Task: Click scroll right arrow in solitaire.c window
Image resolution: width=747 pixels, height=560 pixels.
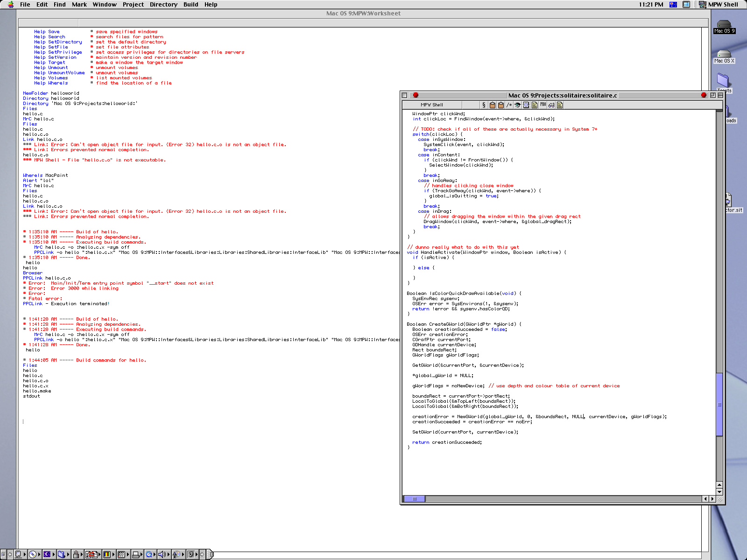Action: click(x=712, y=499)
